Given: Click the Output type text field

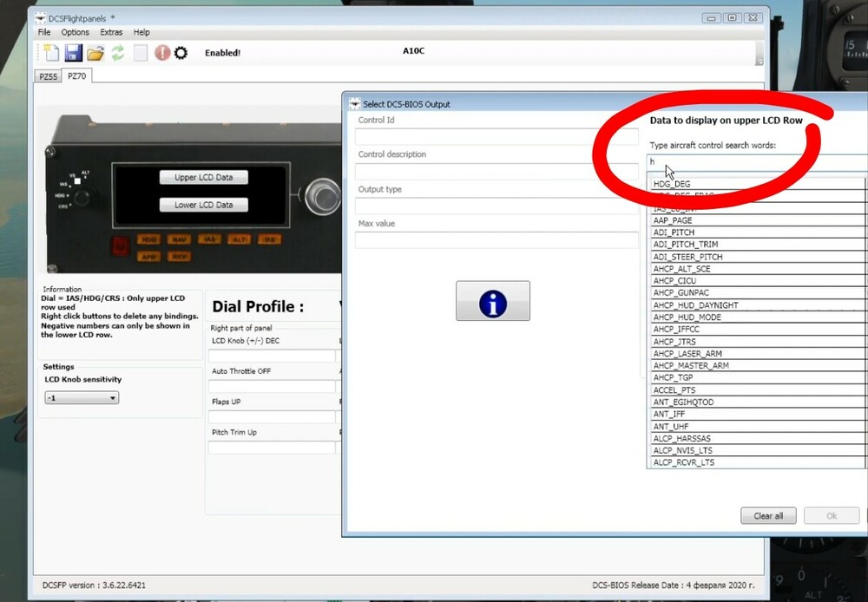Looking at the screenshot, I should pyautogui.click(x=496, y=206).
